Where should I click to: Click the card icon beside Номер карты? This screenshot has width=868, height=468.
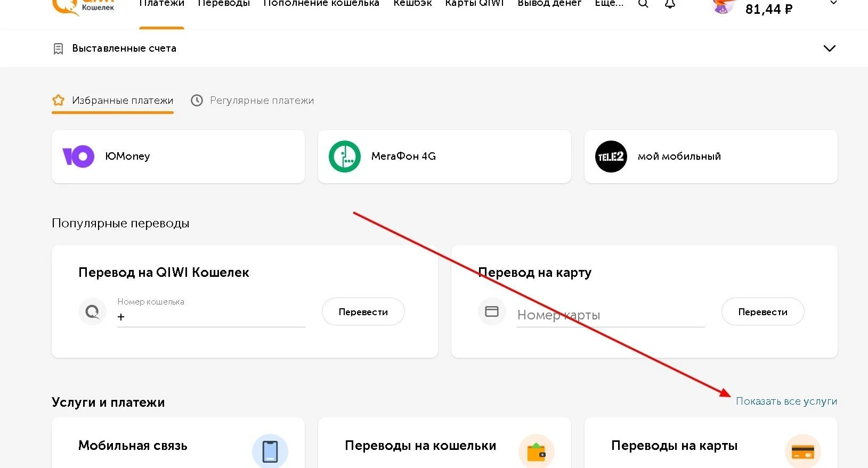pos(492,311)
